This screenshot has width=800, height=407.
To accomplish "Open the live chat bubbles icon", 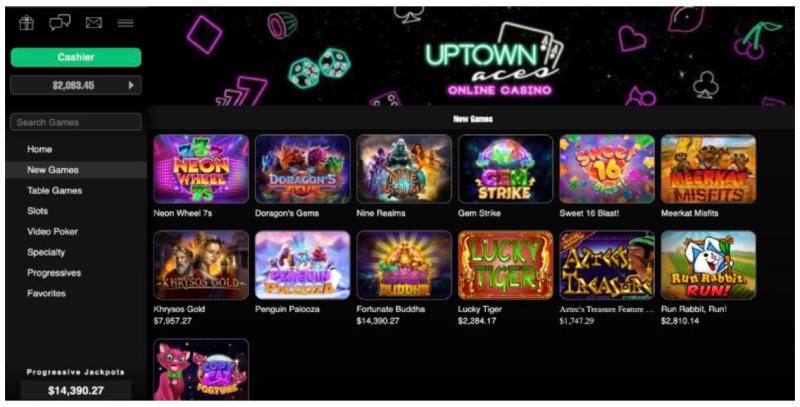I will [x=60, y=23].
